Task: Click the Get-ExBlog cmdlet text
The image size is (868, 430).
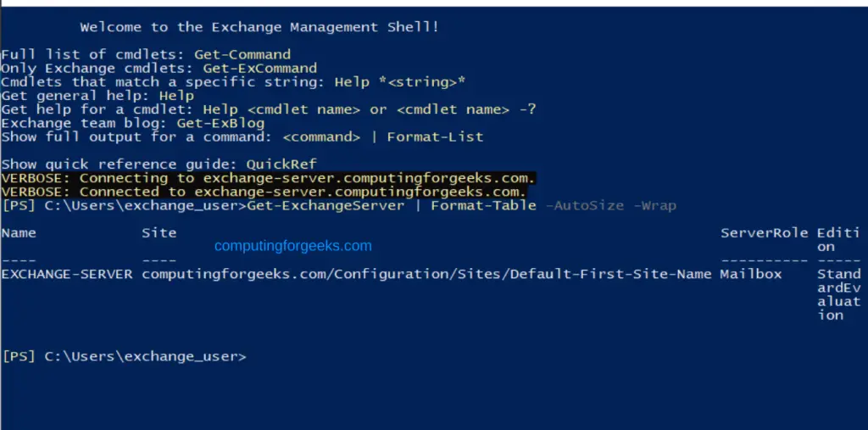Action: (220, 123)
